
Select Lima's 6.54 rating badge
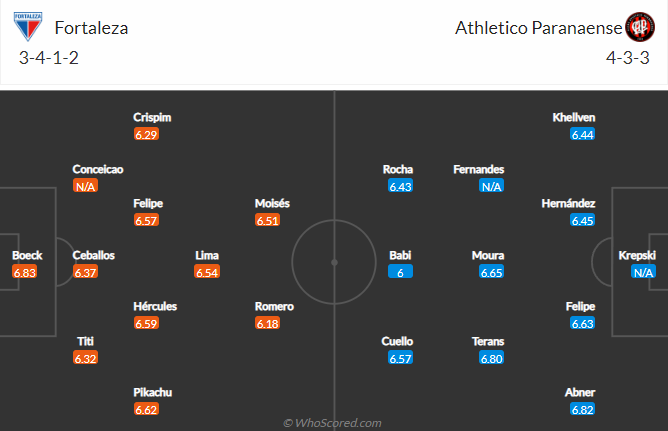(207, 272)
